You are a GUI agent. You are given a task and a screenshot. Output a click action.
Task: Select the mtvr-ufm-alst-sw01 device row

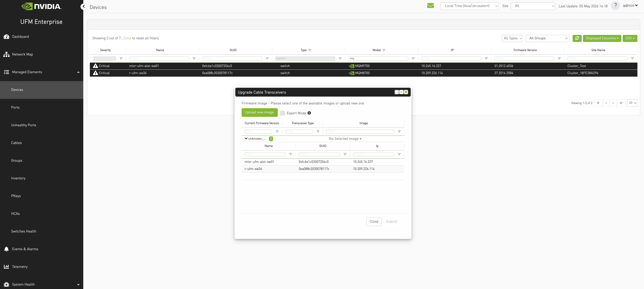click(363, 66)
